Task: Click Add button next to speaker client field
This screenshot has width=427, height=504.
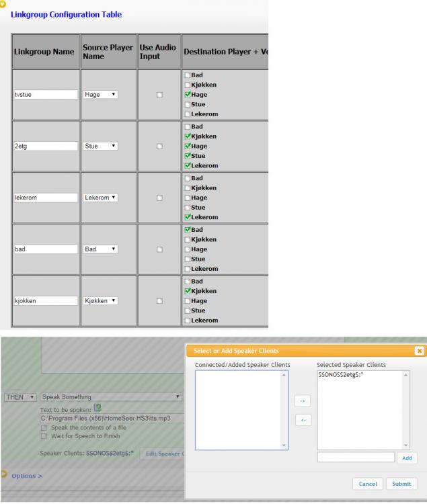Action: coord(407,458)
